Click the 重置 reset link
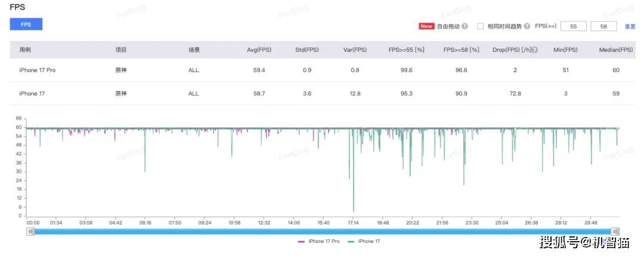644x256 pixels. pos(630,27)
